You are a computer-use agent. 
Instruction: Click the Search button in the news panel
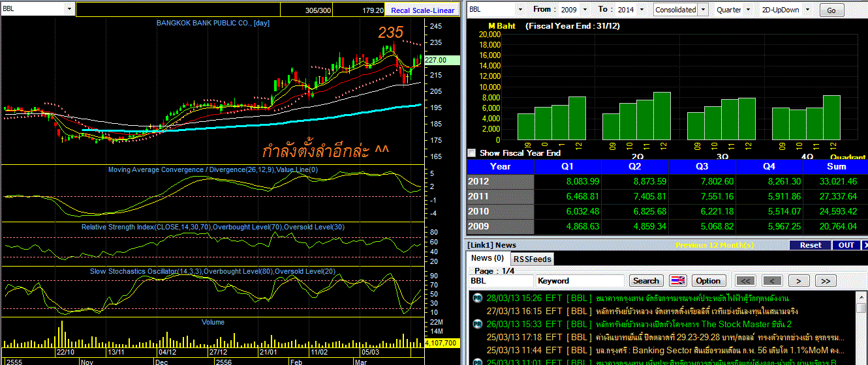(646, 281)
